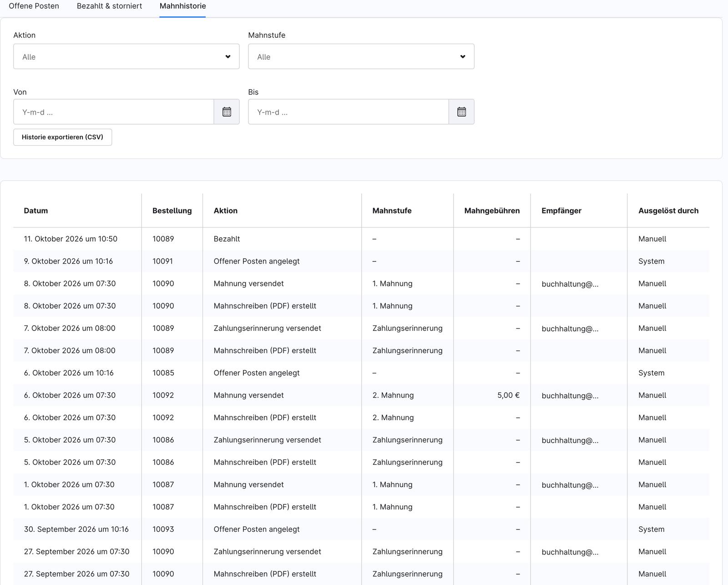Viewport: 728px width, 585px height.
Task: Click the Datum column header
Action: [36, 211]
